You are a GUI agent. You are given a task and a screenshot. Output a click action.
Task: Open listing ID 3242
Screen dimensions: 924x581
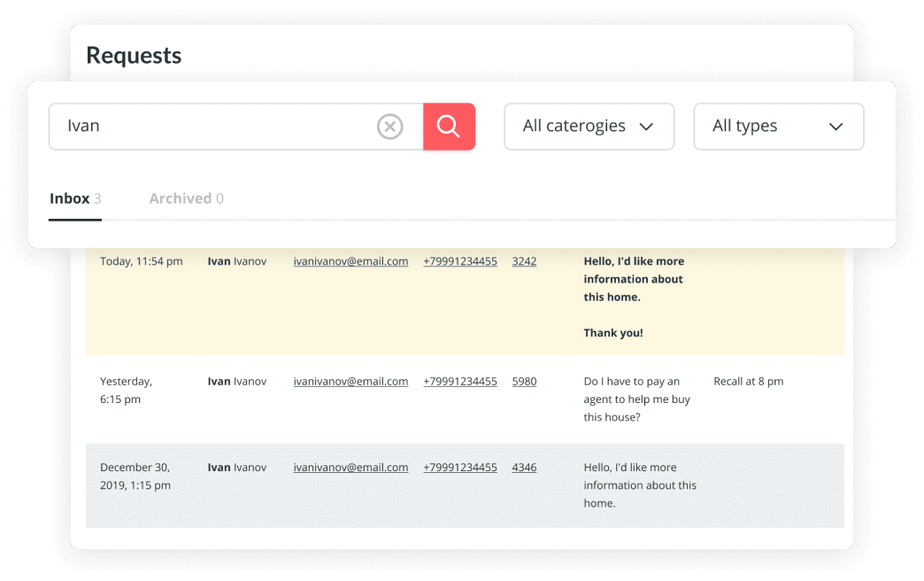pos(524,261)
